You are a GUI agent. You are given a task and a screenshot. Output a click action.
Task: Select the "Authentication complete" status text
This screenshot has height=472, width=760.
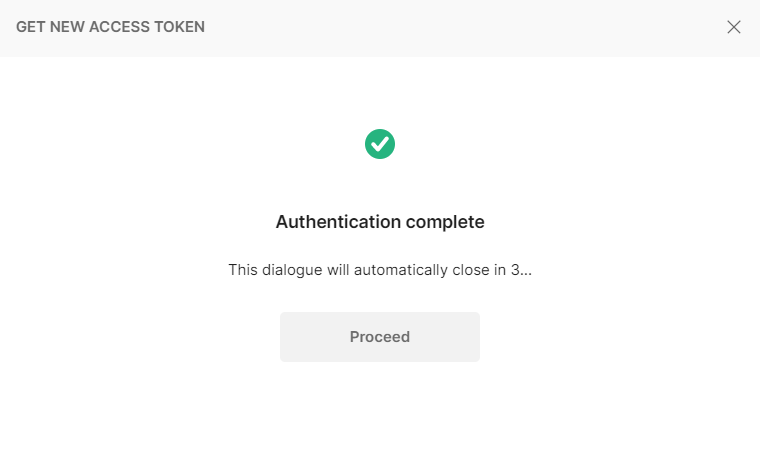click(x=380, y=222)
